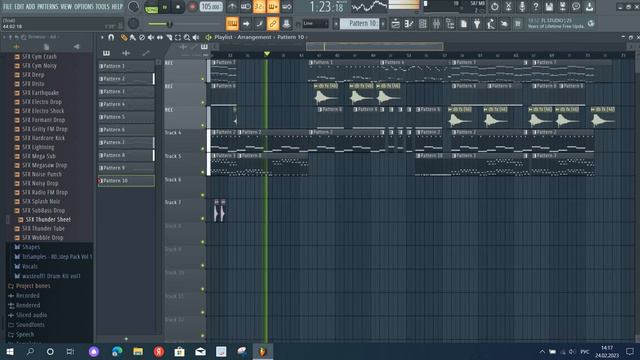Click the playhead marker on the timeline

267,54
